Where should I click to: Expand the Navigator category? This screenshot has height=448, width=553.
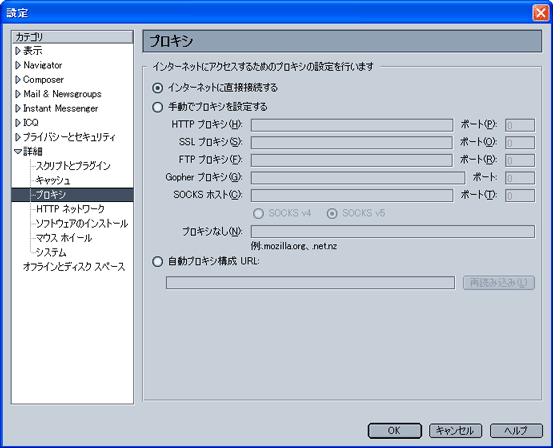click(x=18, y=65)
